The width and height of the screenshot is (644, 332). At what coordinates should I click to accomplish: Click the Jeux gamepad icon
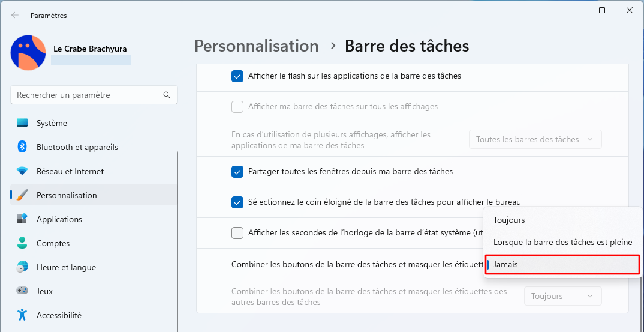pyautogui.click(x=22, y=291)
